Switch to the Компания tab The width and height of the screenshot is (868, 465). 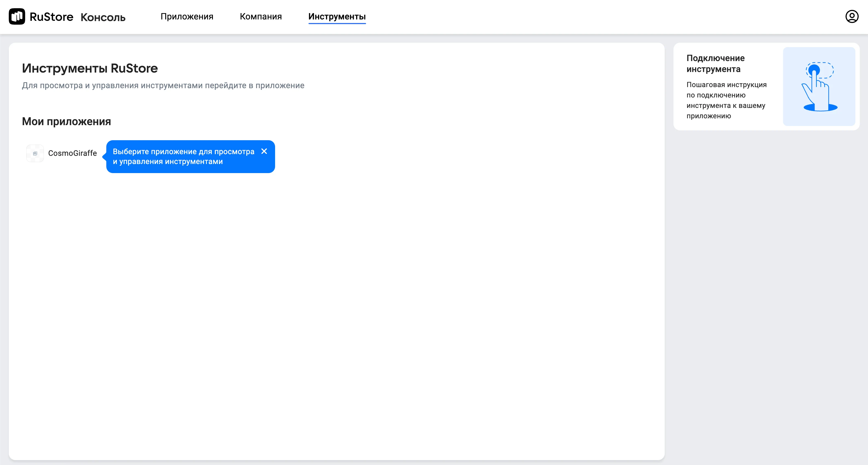point(261,16)
